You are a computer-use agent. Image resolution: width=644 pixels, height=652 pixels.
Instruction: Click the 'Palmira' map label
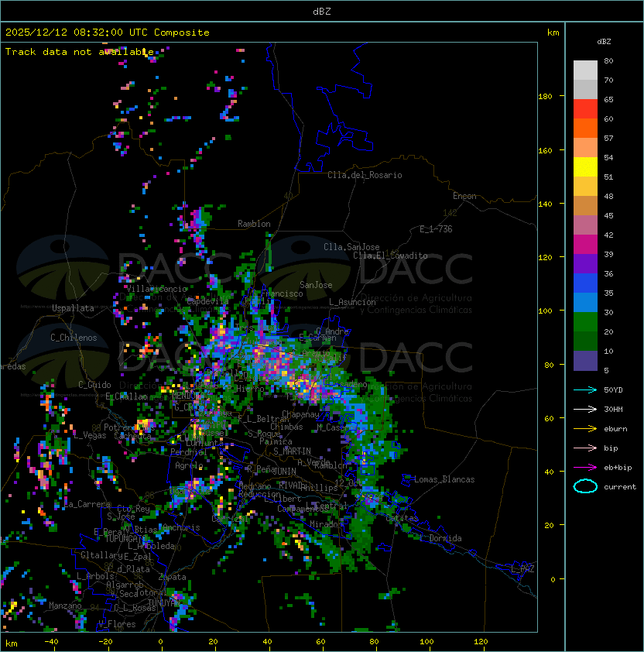276,441
